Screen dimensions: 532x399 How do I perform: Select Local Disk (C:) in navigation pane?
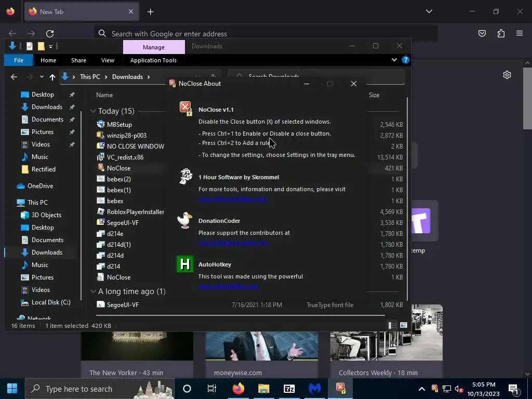[51, 302]
